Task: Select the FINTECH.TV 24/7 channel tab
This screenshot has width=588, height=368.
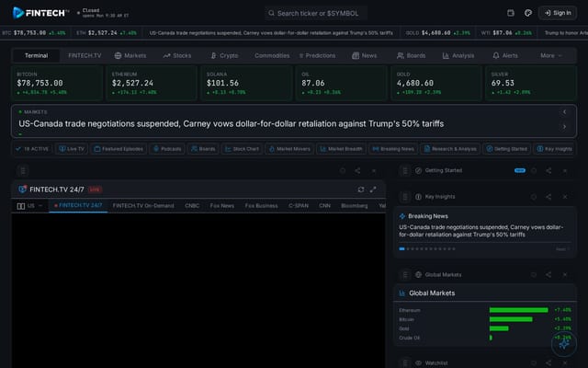Action: 78,205
